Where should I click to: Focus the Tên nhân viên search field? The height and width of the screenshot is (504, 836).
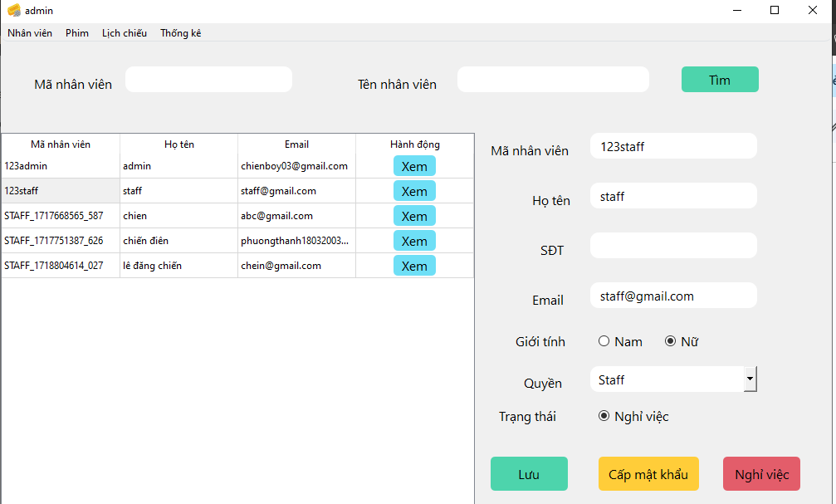coord(553,80)
